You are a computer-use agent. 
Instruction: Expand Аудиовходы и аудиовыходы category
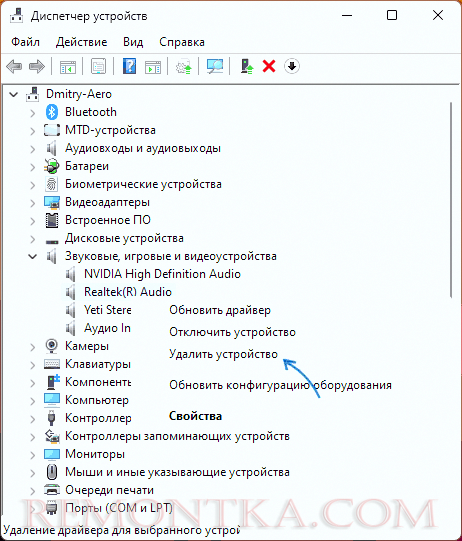tap(32, 148)
